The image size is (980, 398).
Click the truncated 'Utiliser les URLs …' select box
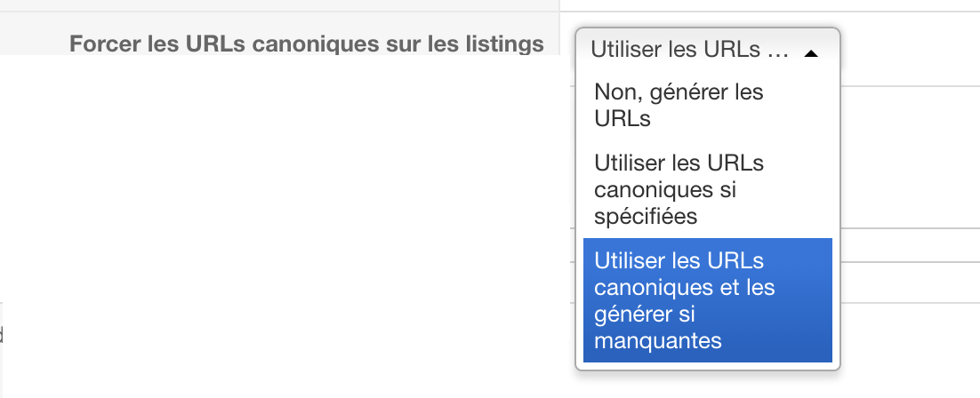point(689,50)
